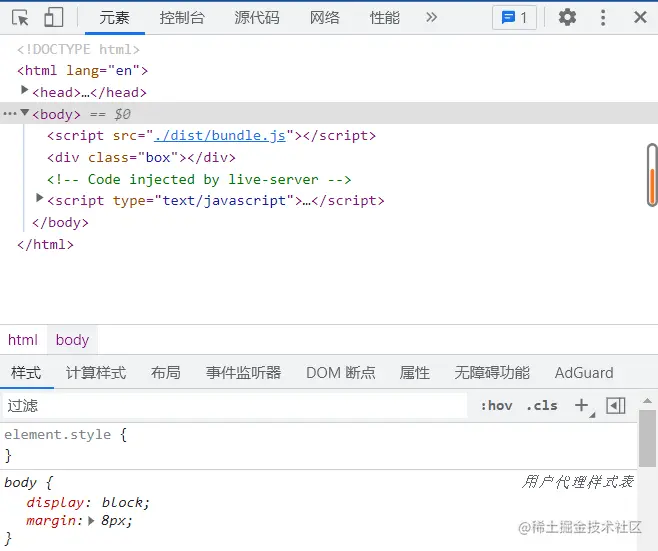Open the Elements (元素) tab

coord(115,18)
